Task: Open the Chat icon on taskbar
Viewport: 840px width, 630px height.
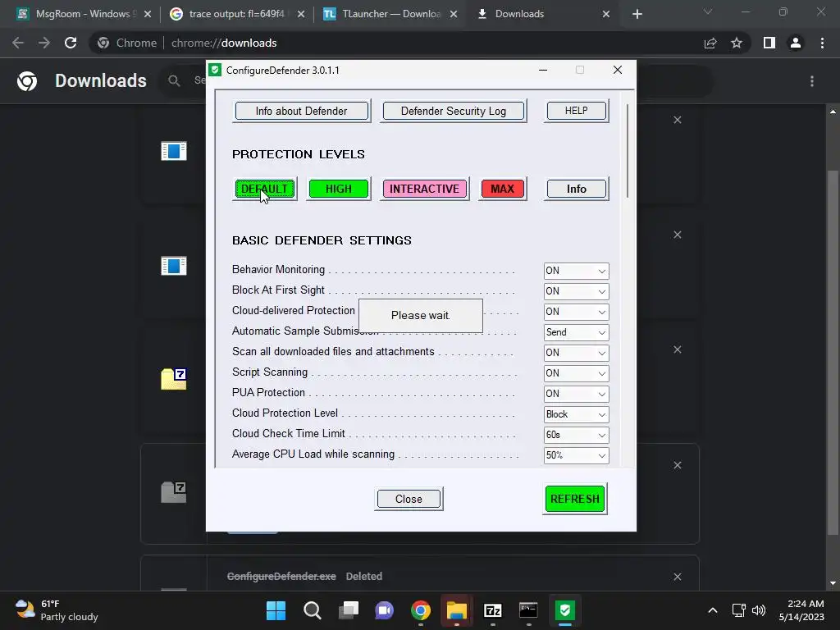Action: 384,610
